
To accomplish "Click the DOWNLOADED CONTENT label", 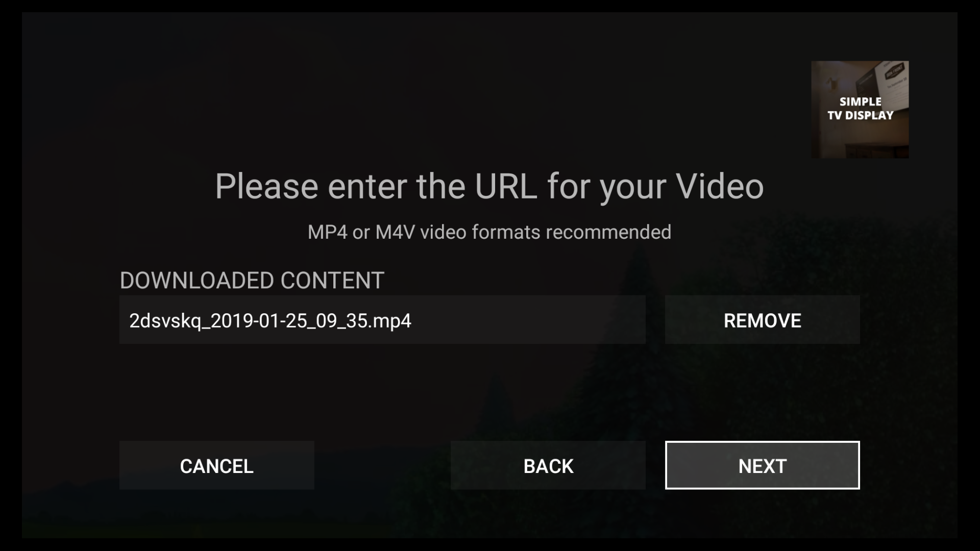I will (252, 280).
